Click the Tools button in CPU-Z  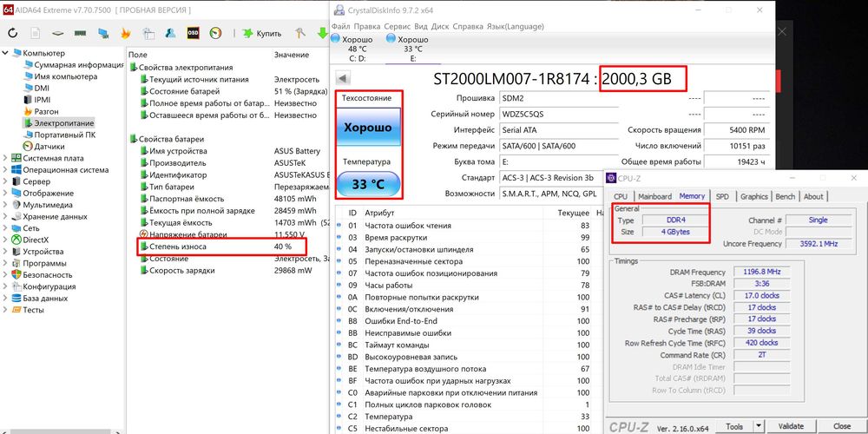click(x=734, y=426)
